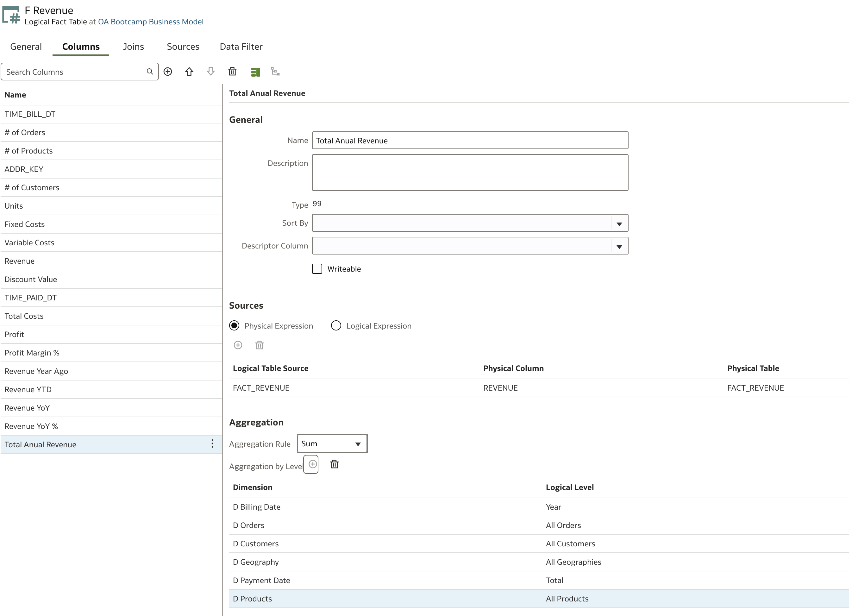Move selected column down with arrow icon
Viewport: 852px width, 616px height.
click(x=211, y=72)
